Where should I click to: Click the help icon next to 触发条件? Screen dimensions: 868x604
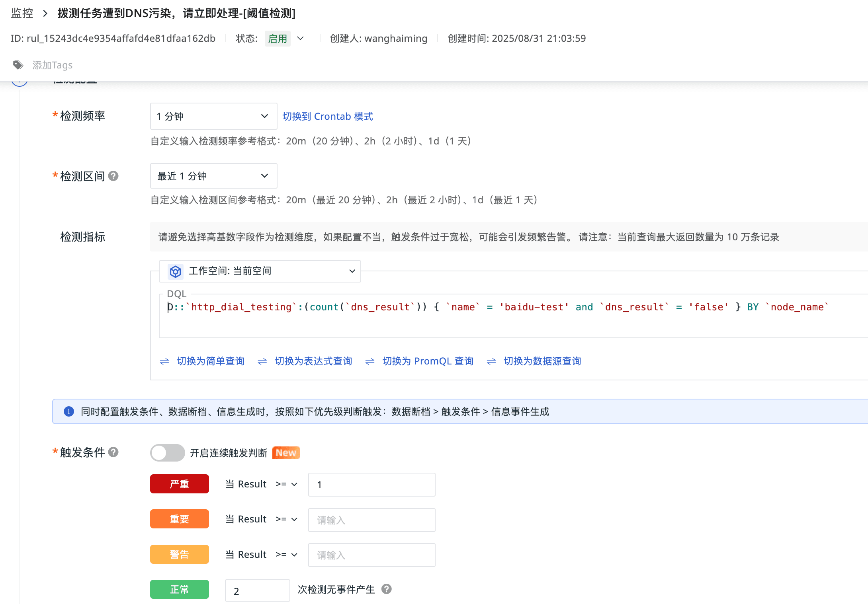tap(113, 452)
